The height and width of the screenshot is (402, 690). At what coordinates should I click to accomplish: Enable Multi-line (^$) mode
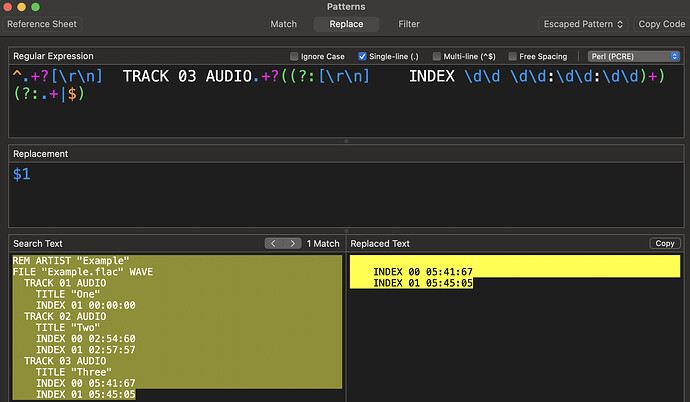coord(437,56)
